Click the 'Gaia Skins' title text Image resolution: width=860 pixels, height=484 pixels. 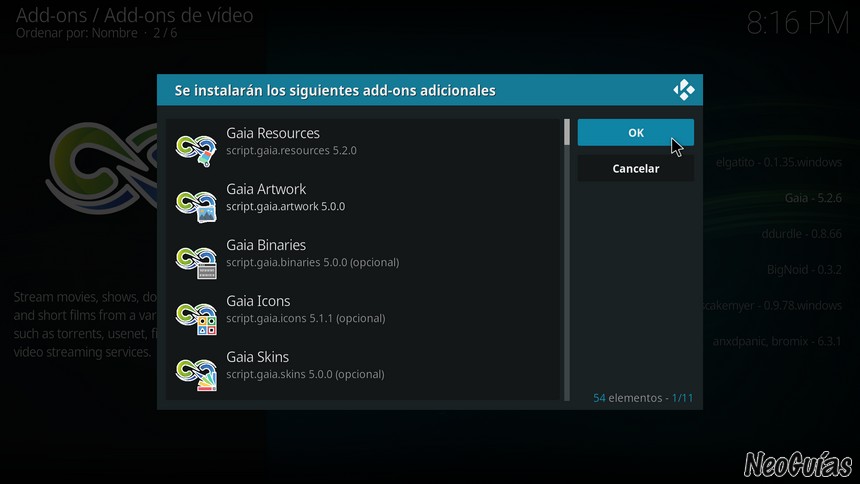tap(257, 357)
